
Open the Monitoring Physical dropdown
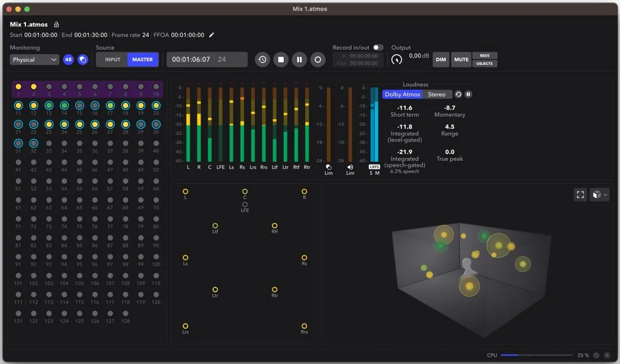click(34, 60)
